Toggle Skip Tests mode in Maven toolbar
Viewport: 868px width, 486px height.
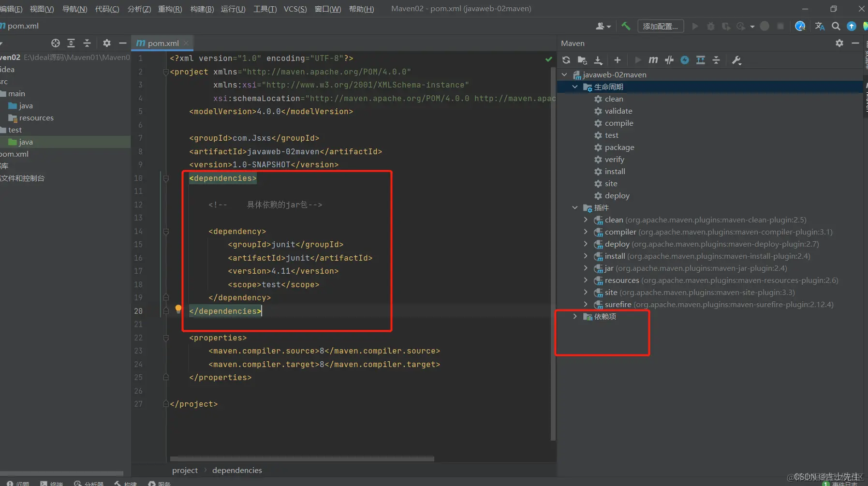pyautogui.click(x=685, y=60)
